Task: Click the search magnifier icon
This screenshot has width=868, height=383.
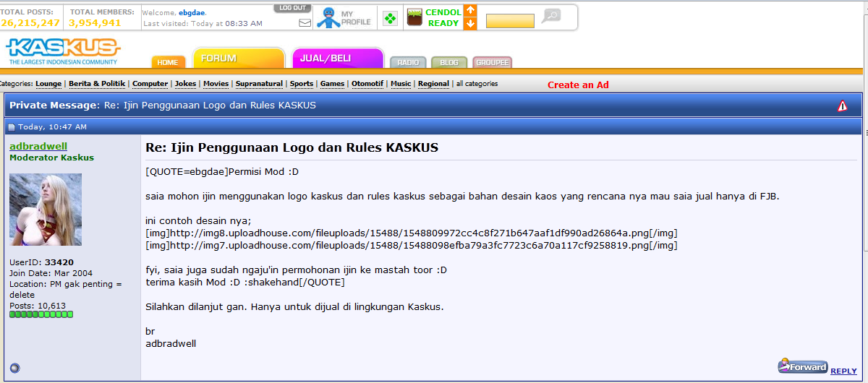Action: coord(551,16)
